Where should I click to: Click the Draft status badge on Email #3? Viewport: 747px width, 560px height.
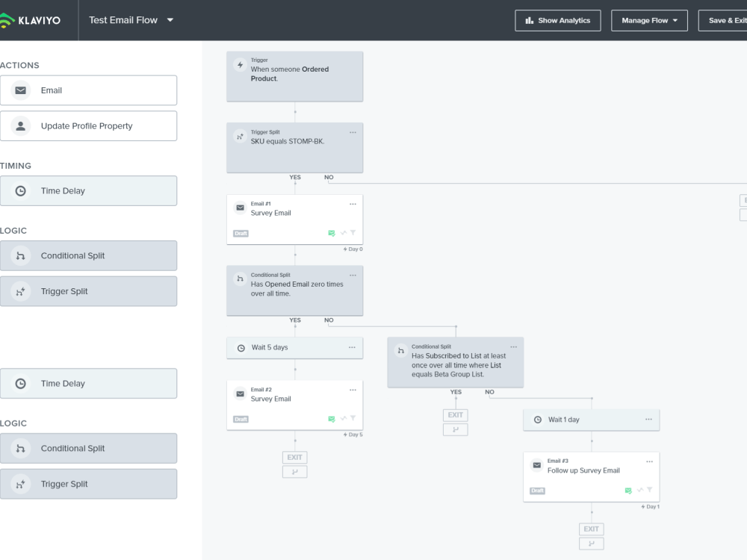tap(537, 491)
